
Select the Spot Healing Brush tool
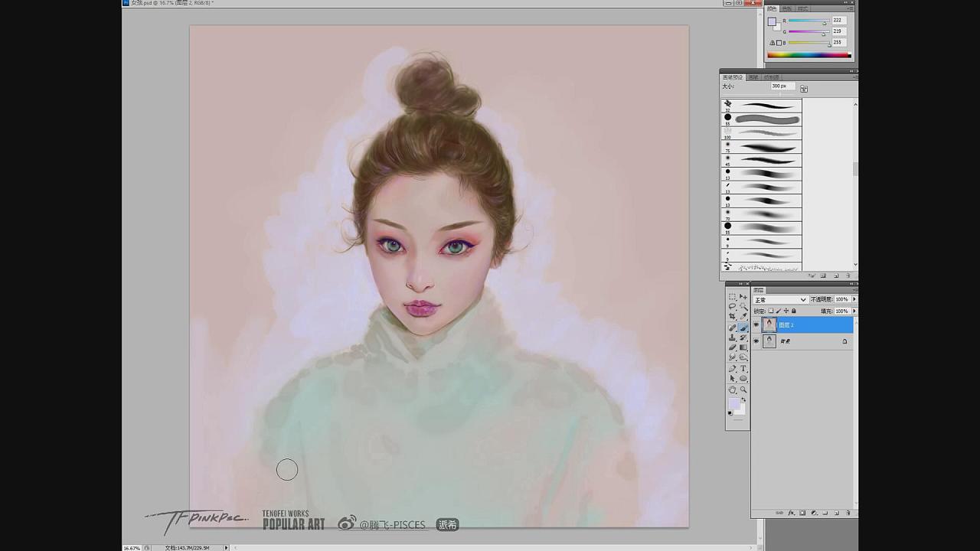[x=732, y=328]
